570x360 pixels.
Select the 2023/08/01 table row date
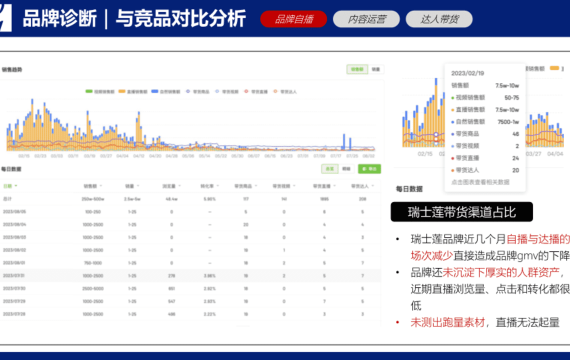pyautogui.click(x=15, y=263)
